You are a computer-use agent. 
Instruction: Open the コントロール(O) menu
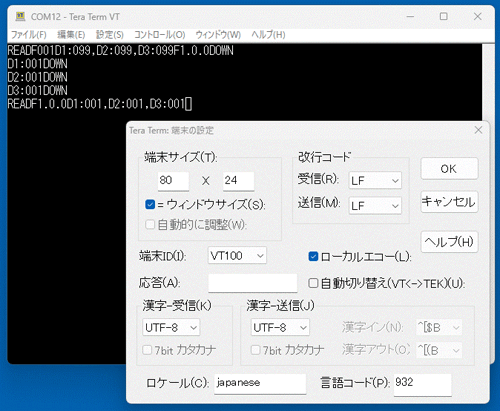[159, 35]
